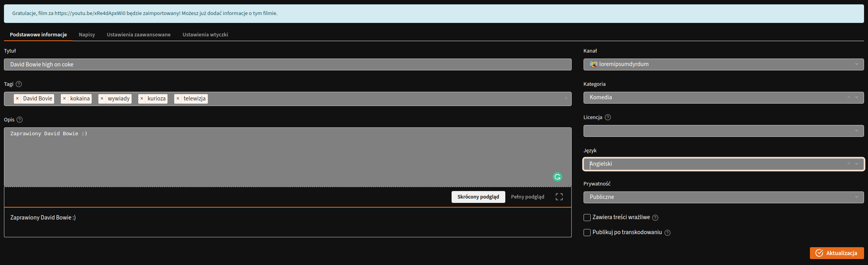Screen dimensions: 868x265
Task: Clear the Angielski language selection
Action: tap(848, 164)
